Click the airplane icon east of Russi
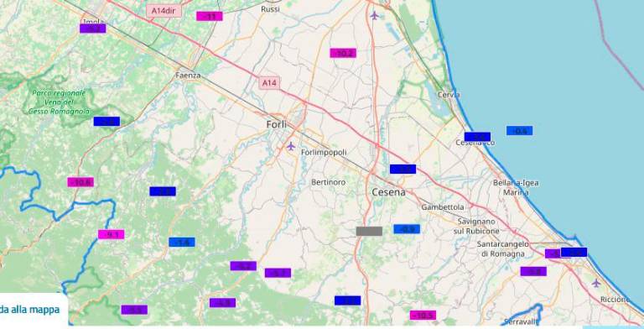This screenshot has height=329, width=644. tap(374, 16)
